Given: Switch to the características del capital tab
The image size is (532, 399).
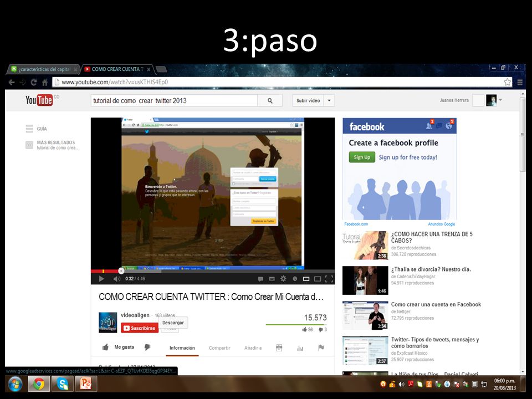Looking at the screenshot, I should click(44, 69).
